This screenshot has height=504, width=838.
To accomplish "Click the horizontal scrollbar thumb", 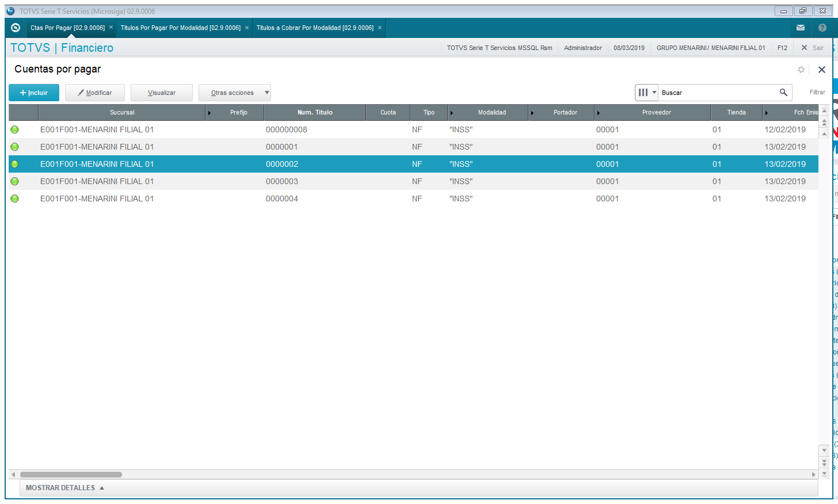I will [71, 475].
